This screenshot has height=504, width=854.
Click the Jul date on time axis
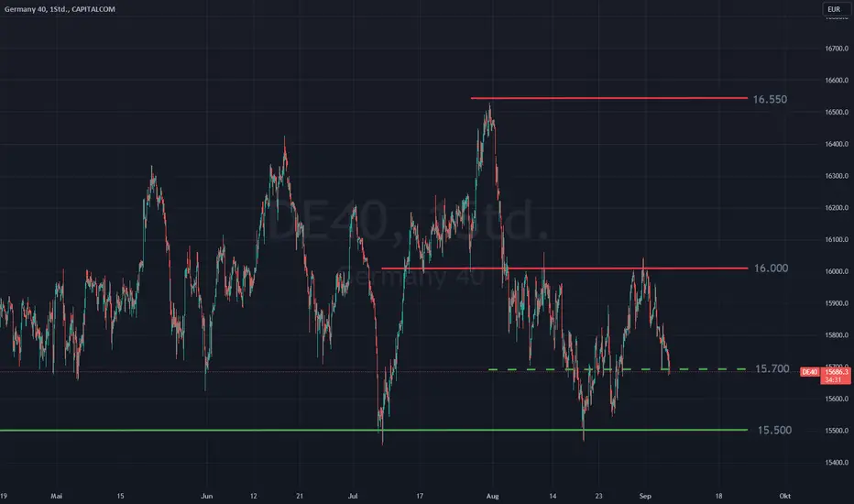click(353, 496)
